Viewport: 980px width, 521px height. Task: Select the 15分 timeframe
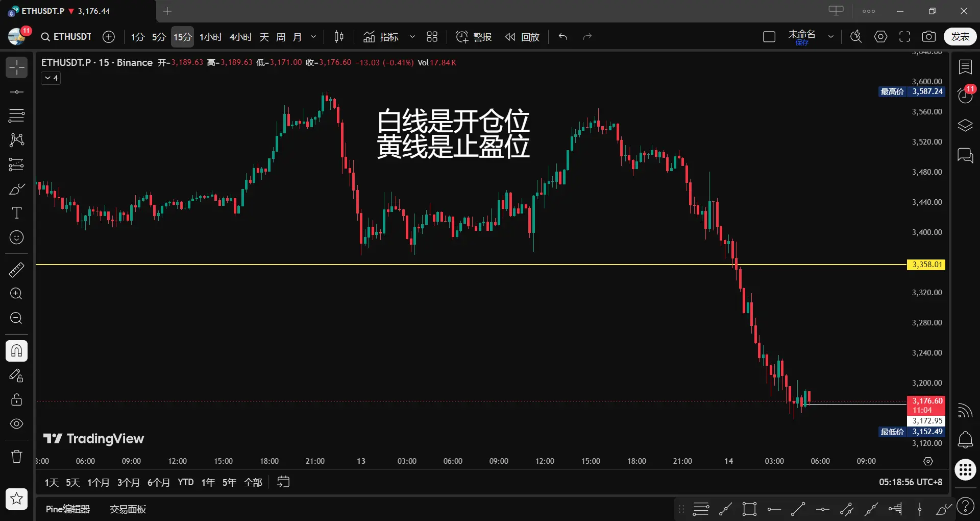[182, 37]
